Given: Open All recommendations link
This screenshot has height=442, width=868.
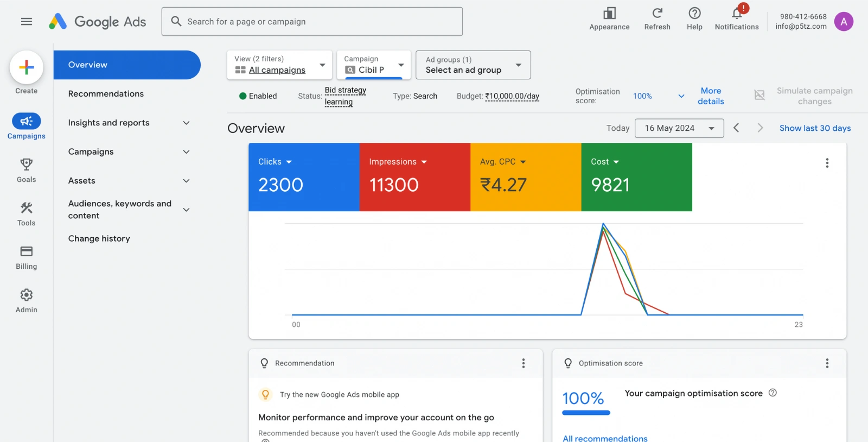Looking at the screenshot, I should (x=605, y=438).
